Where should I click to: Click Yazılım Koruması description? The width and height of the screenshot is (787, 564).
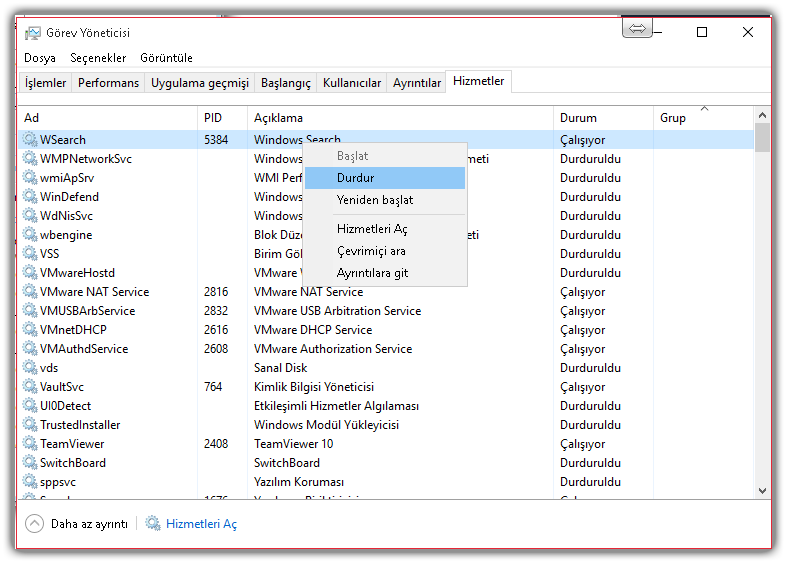pos(299,482)
